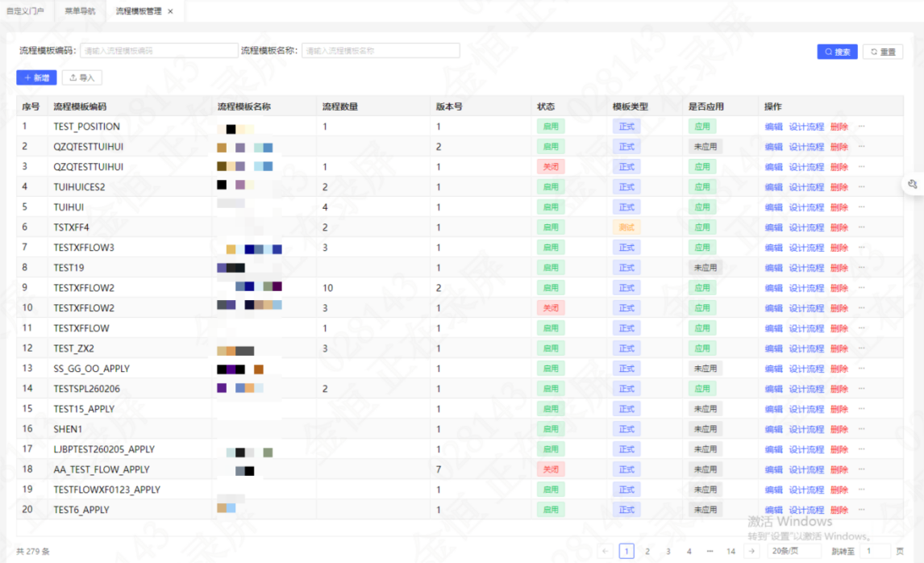Click the 启用 status tag in TUIHUI row
The height and width of the screenshot is (563, 924).
click(x=551, y=207)
